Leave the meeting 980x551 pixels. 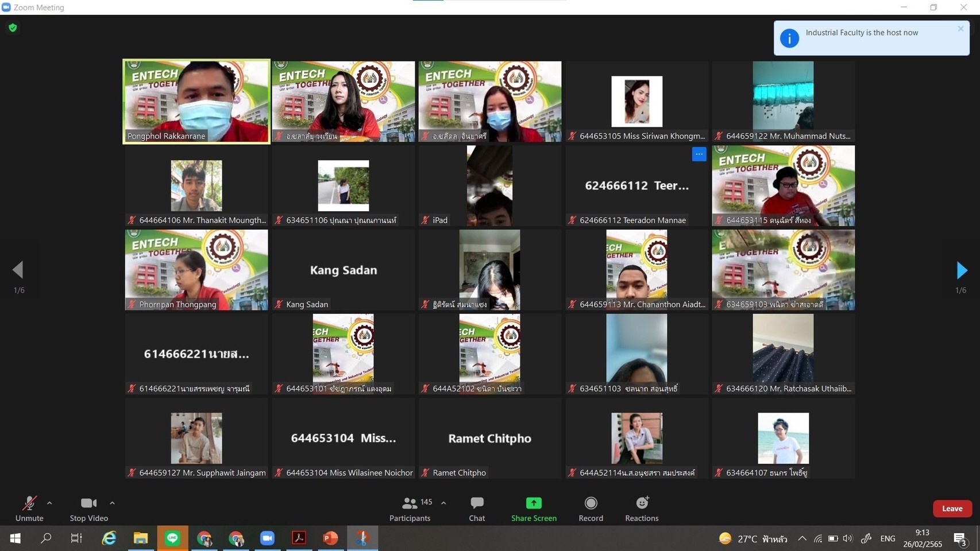point(952,509)
